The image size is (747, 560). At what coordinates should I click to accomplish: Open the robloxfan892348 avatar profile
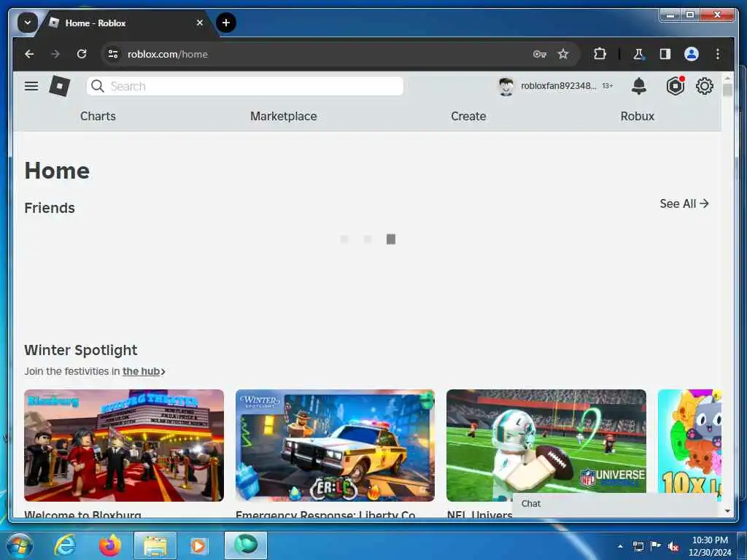tap(506, 86)
